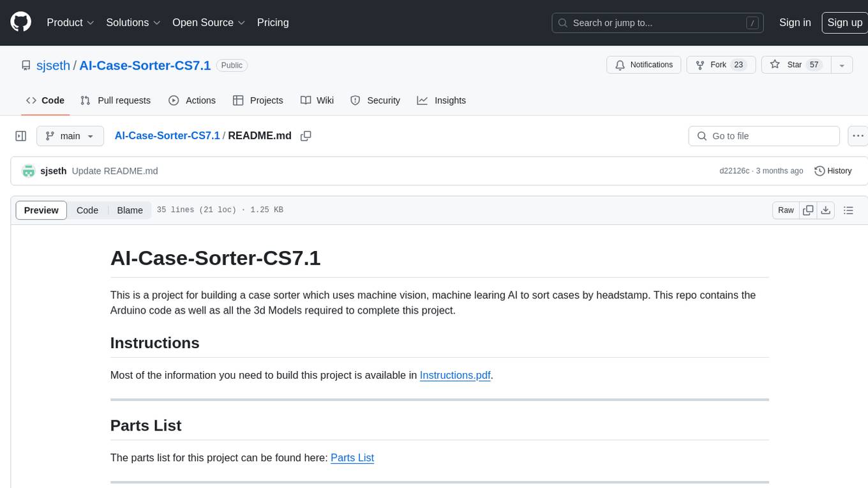Image resolution: width=868 pixels, height=488 pixels.
Task: Expand the file tree side panel
Action: (20, 136)
